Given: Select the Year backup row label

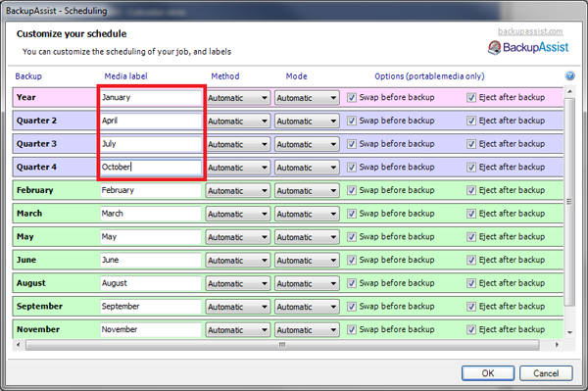Looking at the screenshot, I should pos(25,97).
